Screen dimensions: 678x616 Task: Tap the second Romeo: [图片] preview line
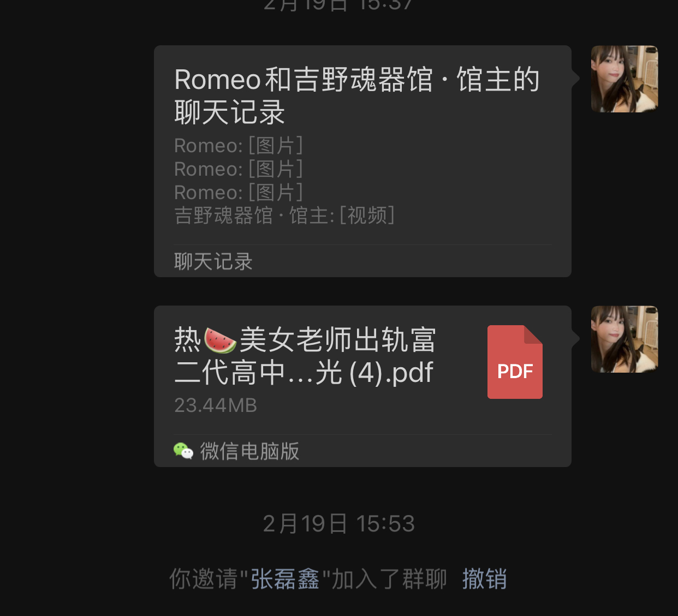[x=239, y=169]
